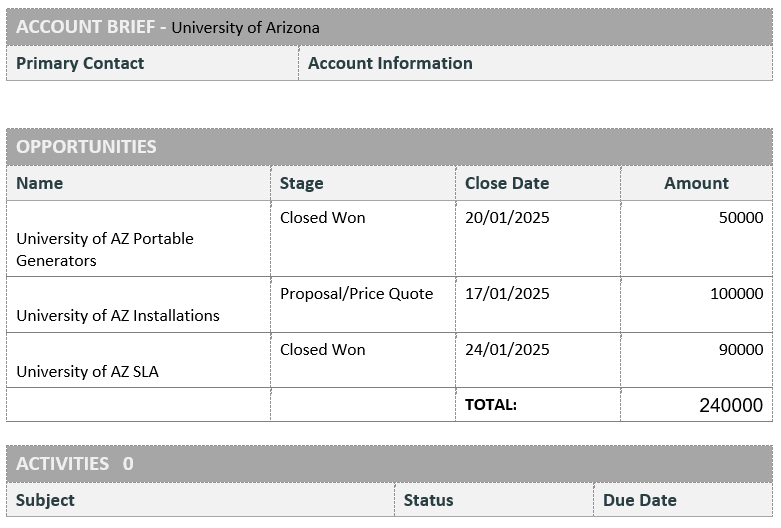
Task: Click the 20/01/2025 close date cell
Action: (x=538, y=239)
